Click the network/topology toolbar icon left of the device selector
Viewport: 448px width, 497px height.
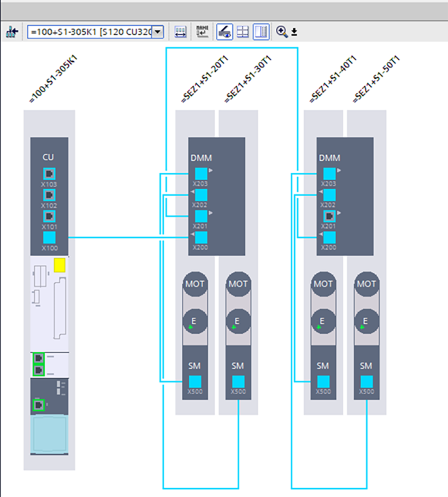tap(12, 32)
